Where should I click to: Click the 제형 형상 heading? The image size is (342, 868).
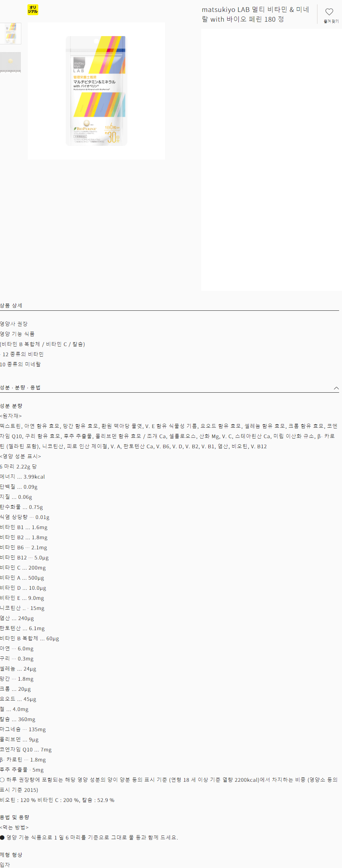pyautogui.click(x=11, y=855)
